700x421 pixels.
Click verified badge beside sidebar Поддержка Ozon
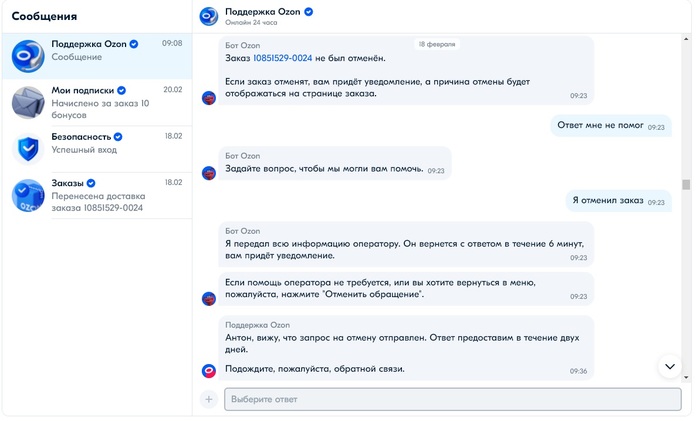pyautogui.click(x=134, y=44)
